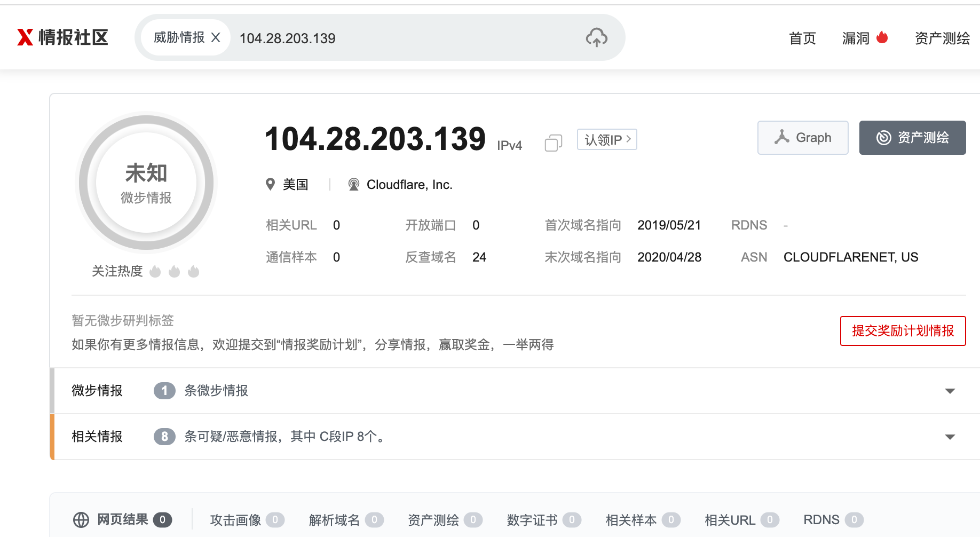Open the Graph view button
Screen dimensions: 980x537
coord(803,138)
